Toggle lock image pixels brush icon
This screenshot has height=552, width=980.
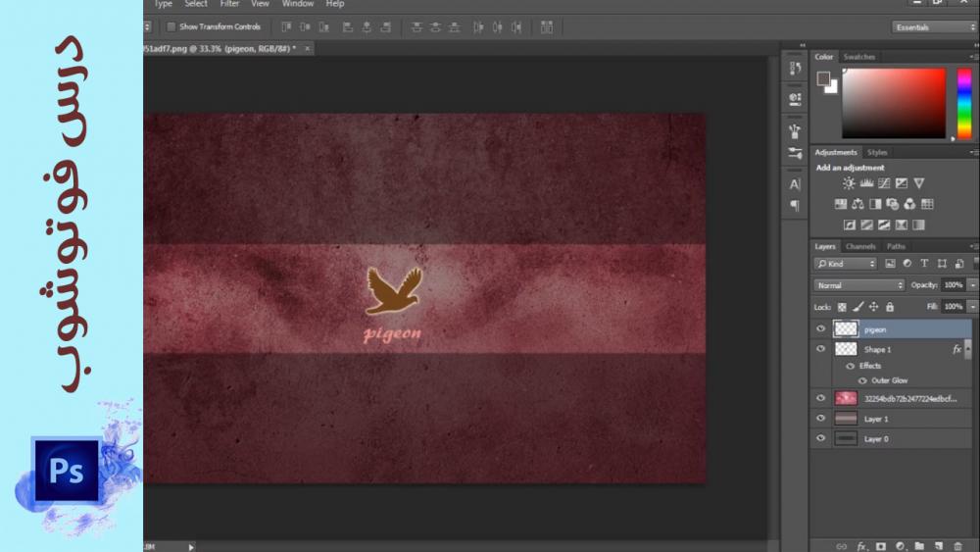(x=858, y=307)
